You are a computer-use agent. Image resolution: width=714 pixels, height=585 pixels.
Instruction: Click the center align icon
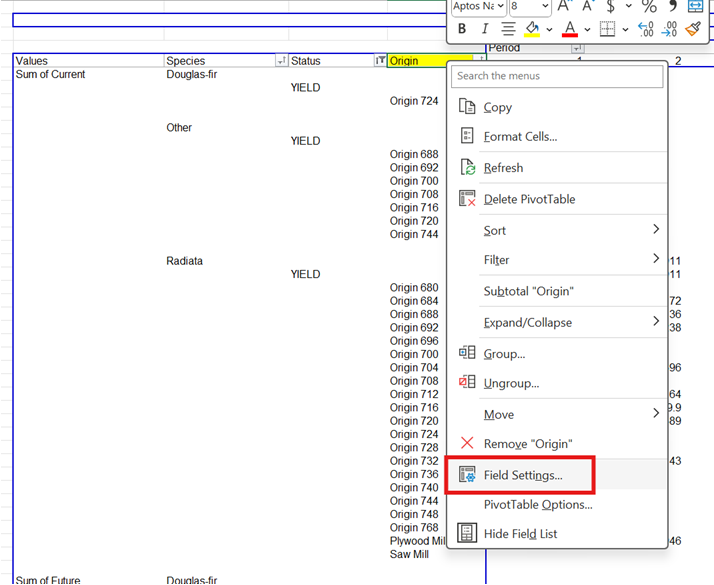(508, 29)
